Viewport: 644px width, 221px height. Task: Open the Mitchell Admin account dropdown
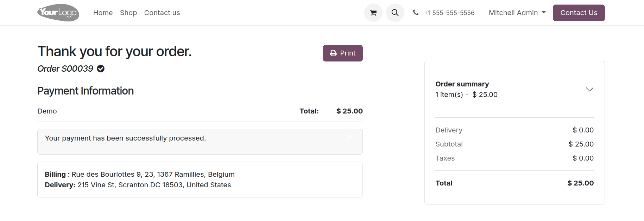(513, 13)
